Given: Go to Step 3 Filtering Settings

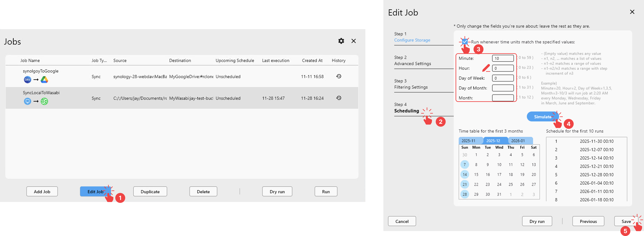Looking at the screenshot, I should [411, 87].
